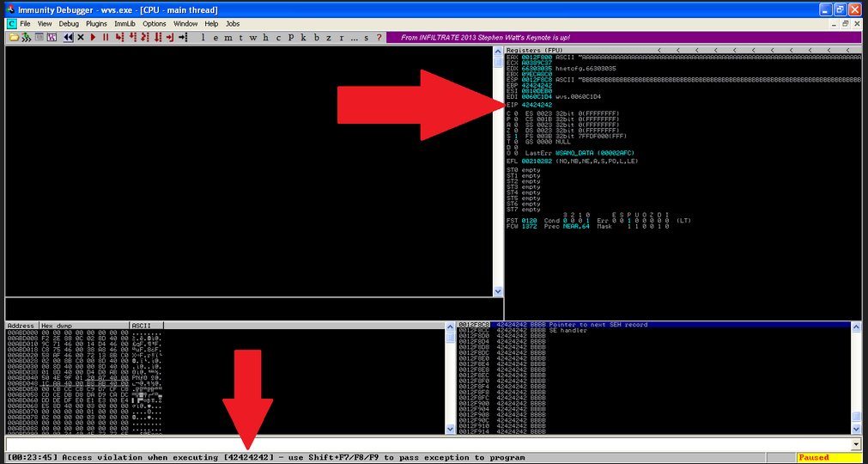868x464 pixels.
Task: Pause execution with the pause icon
Action: [106, 38]
